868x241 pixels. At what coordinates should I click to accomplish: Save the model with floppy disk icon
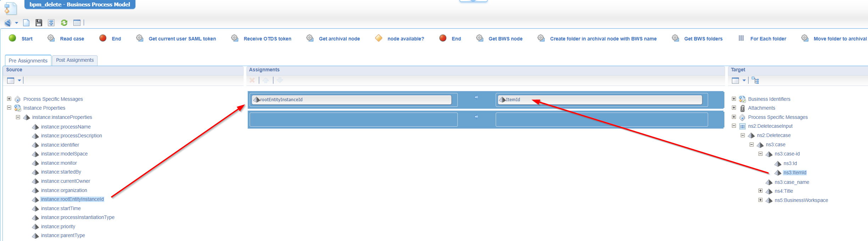pos(39,23)
